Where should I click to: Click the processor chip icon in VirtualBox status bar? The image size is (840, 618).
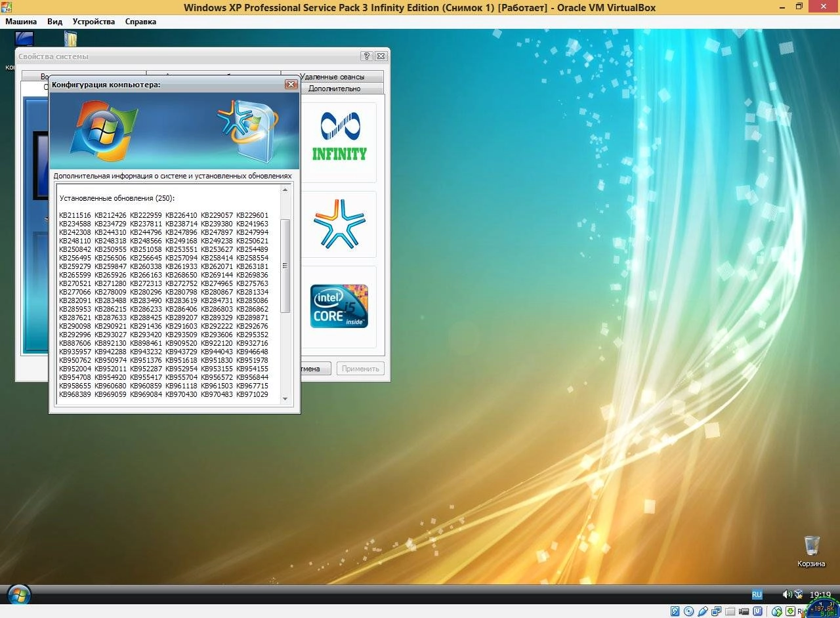click(x=757, y=611)
